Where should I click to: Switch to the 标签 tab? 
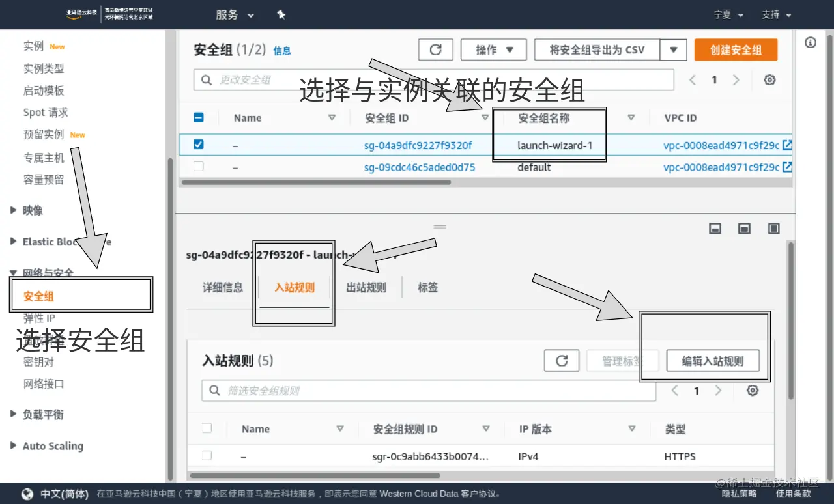427,287
